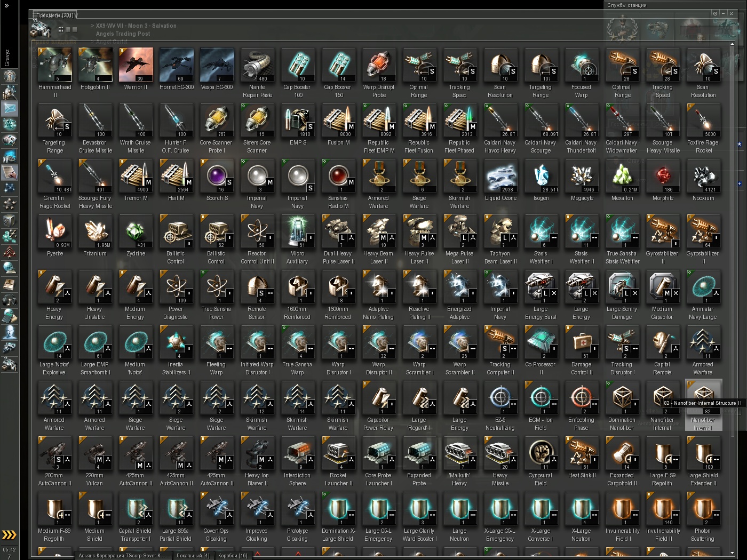Pick the Tritanium mineral item
This screenshot has height=560, width=747.
(x=96, y=236)
